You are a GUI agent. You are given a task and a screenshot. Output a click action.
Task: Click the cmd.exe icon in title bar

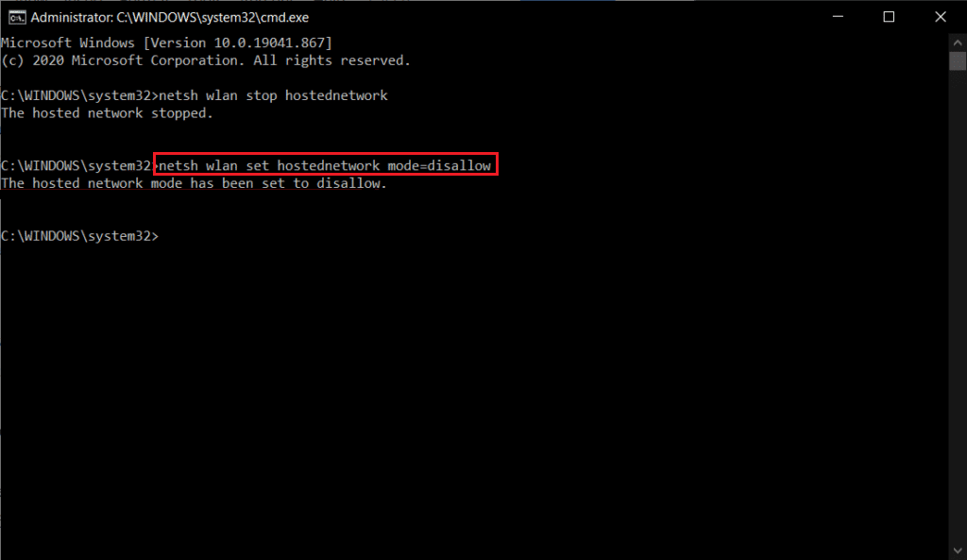coord(17,17)
